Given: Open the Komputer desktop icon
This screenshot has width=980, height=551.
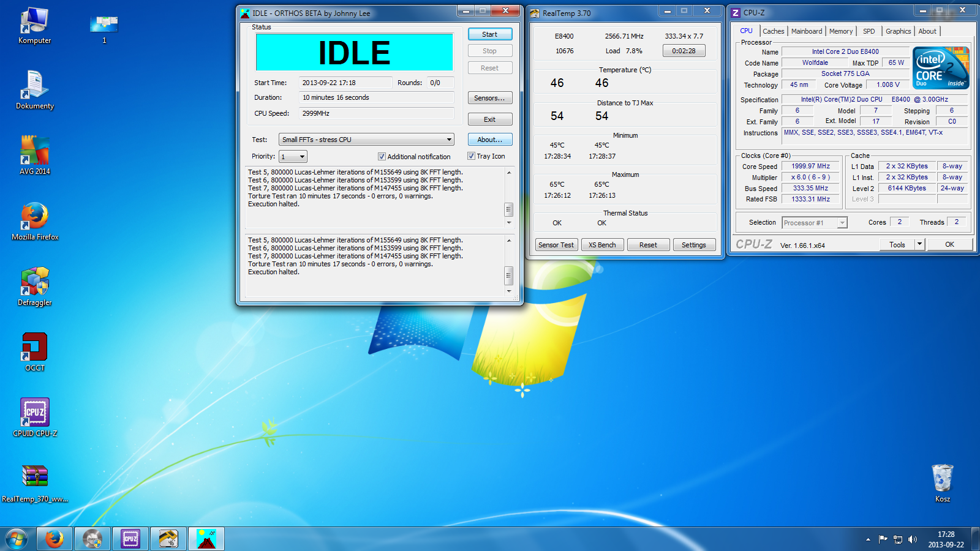Looking at the screenshot, I should (x=34, y=26).
